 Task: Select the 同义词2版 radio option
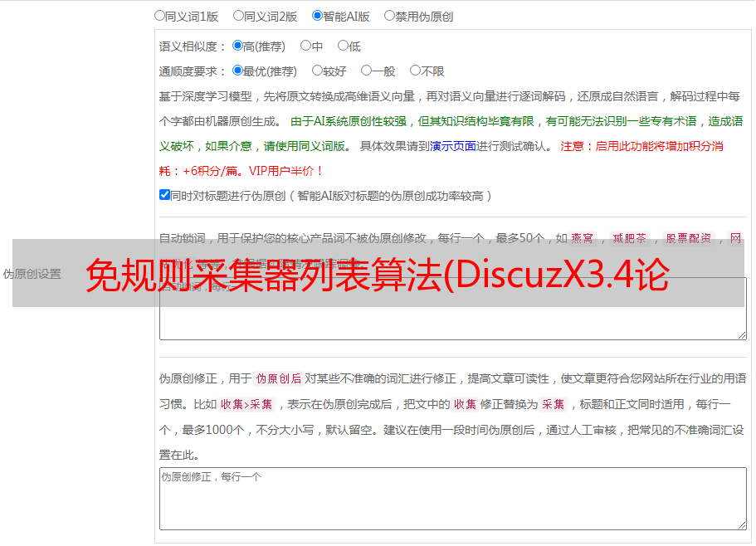pos(238,16)
